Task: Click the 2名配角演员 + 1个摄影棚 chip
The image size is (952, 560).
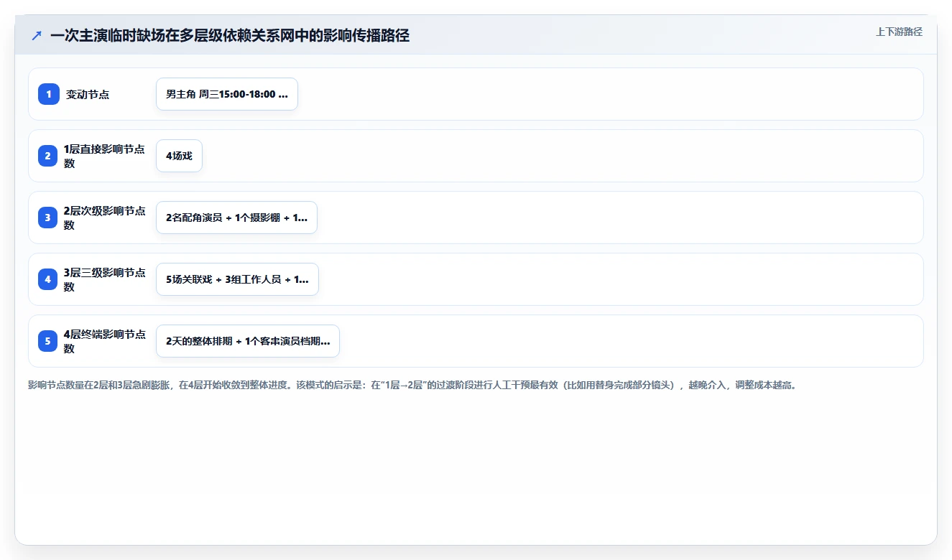Action: click(236, 218)
